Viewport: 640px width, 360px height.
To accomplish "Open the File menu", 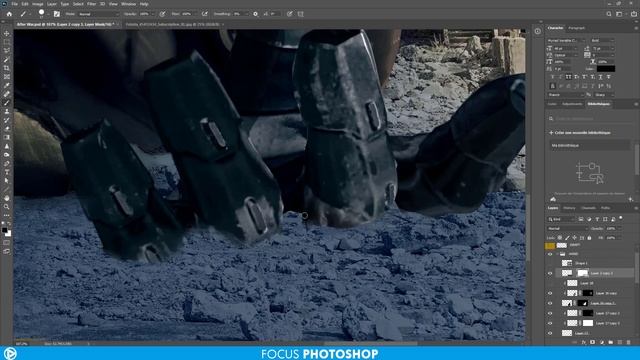I will point(15,4).
